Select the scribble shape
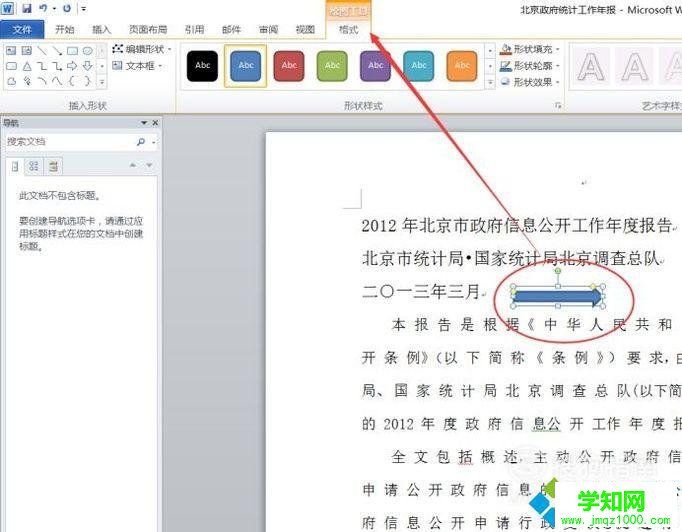682x532 pixels. click(27, 81)
